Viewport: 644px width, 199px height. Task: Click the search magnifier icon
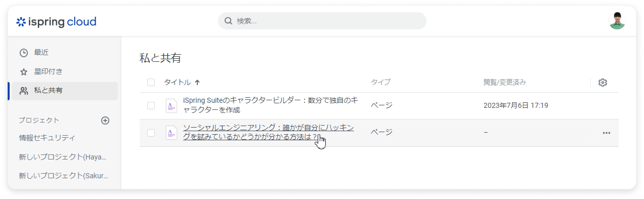pyautogui.click(x=228, y=21)
